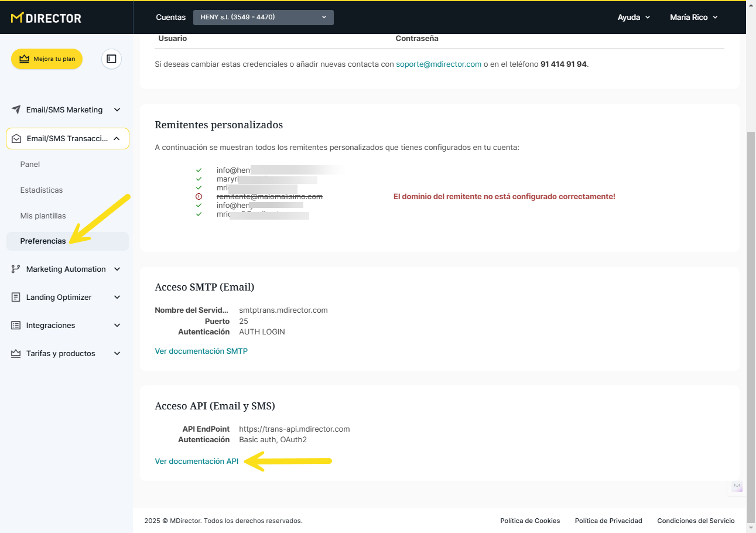
Task: Open Ver documentación API link
Action: (x=197, y=461)
